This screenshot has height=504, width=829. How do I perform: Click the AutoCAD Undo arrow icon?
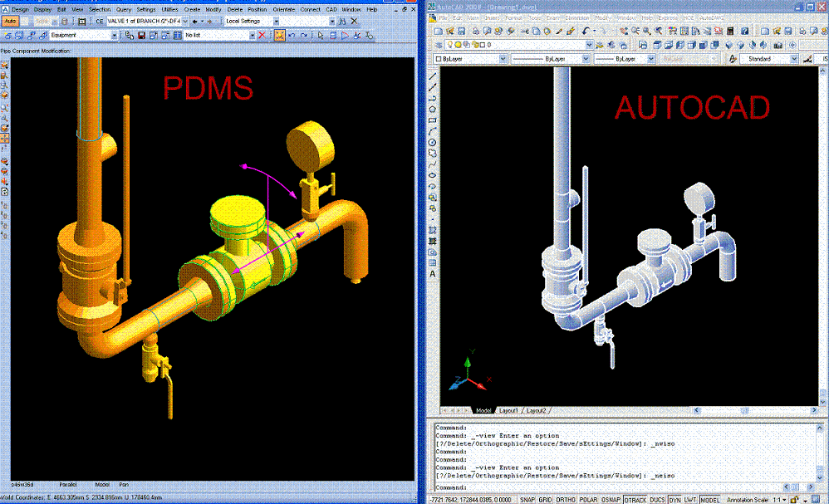point(586,32)
